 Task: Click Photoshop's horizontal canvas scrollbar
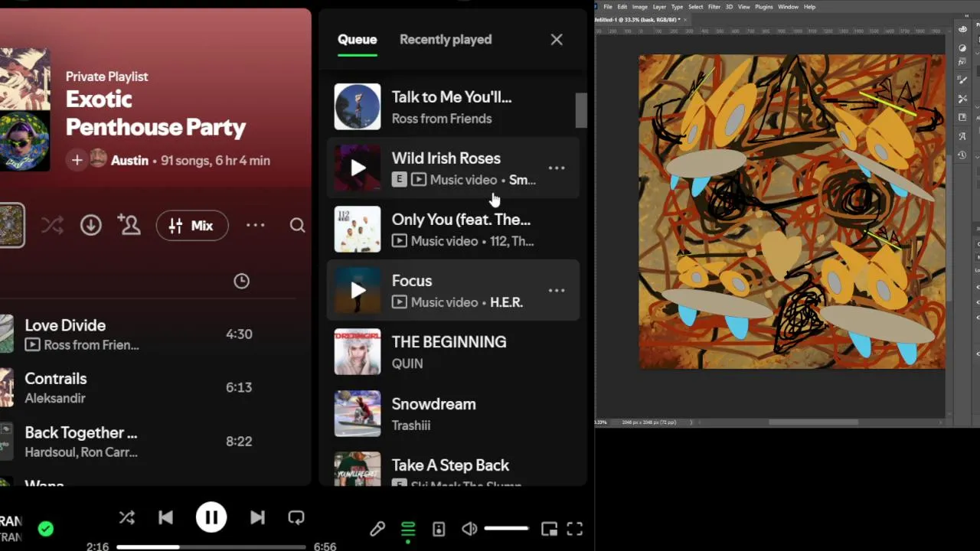813,422
